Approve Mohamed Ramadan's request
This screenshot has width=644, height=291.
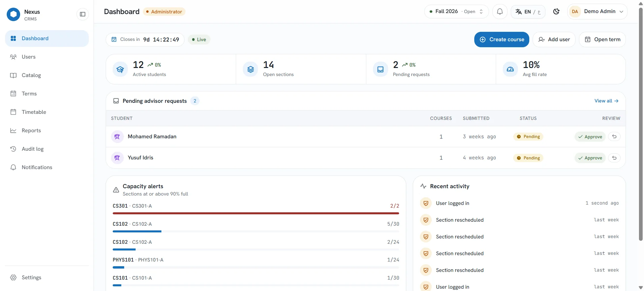tap(590, 137)
